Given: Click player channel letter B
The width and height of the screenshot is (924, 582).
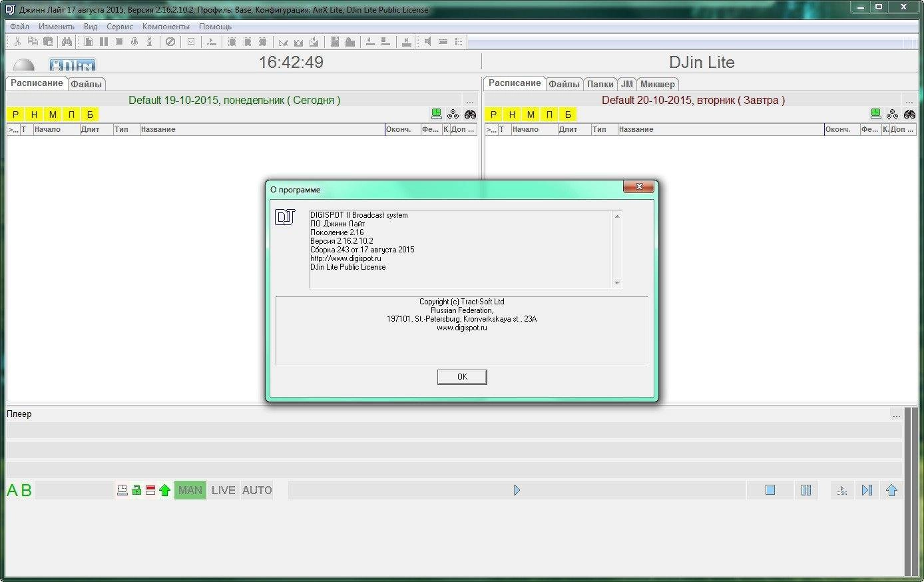Looking at the screenshot, I should 27,491.
